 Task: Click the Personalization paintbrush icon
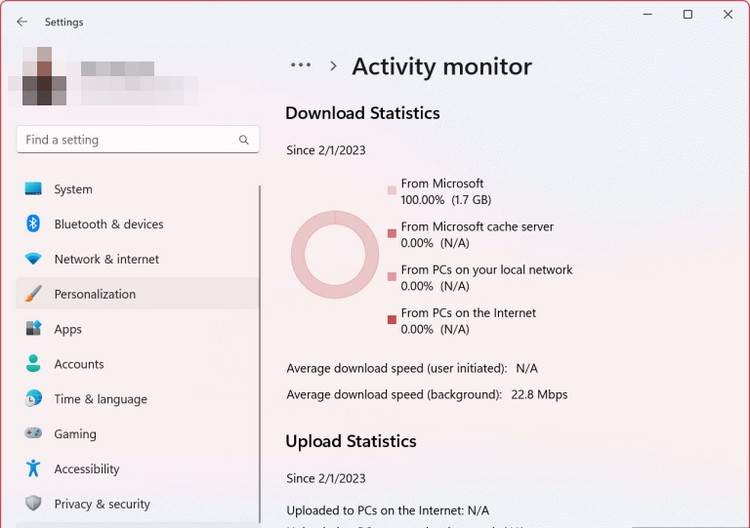pos(33,294)
